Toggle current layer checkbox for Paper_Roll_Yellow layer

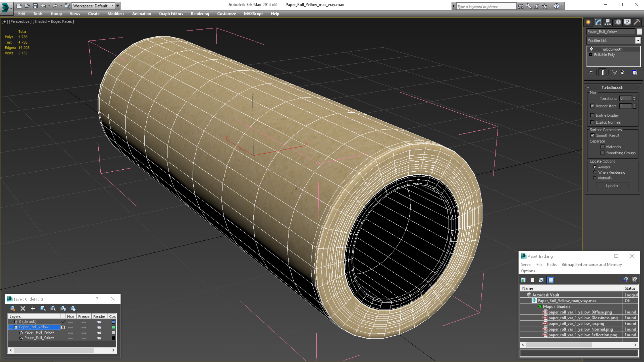tap(63, 327)
